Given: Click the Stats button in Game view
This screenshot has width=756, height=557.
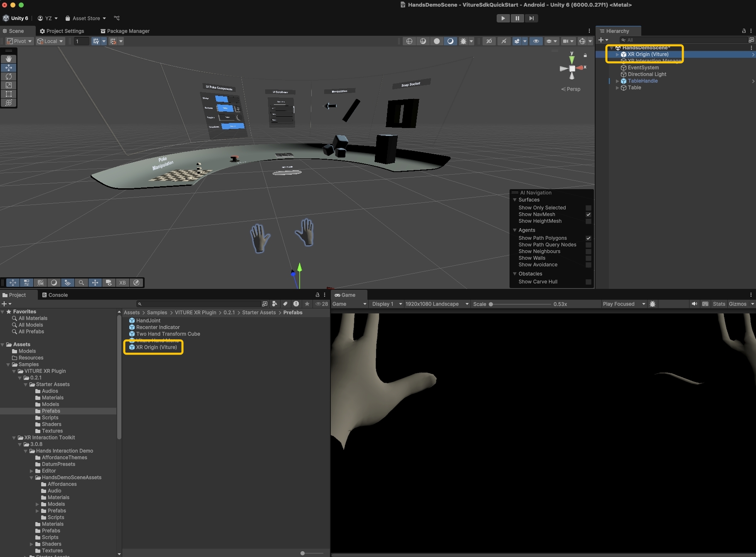Looking at the screenshot, I should [x=719, y=304].
